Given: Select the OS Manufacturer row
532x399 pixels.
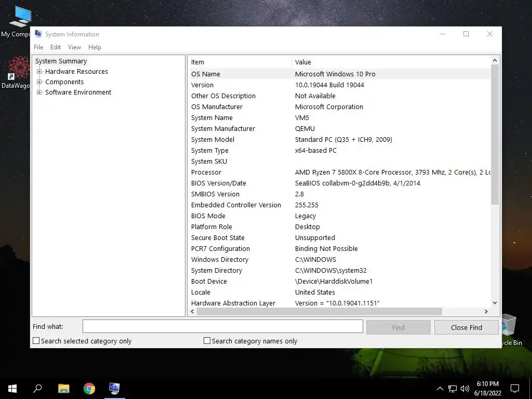Looking at the screenshot, I should (x=339, y=107).
